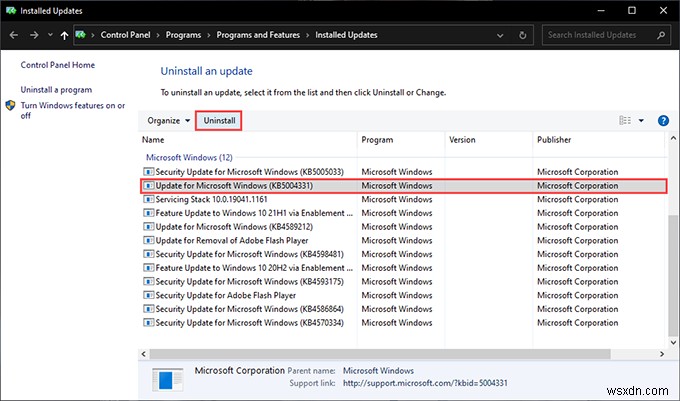Select Feature Update to Windows 10 21H1 row
Image resolution: width=680 pixels, height=401 pixels.
(403, 213)
